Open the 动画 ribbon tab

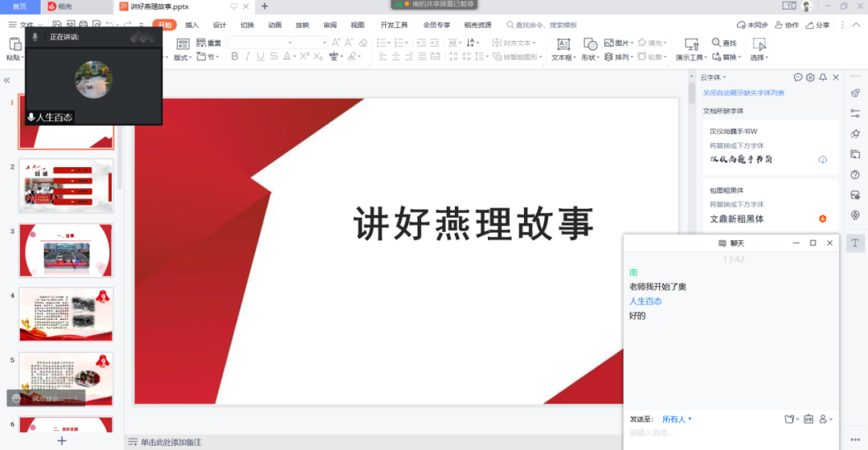[275, 25]
